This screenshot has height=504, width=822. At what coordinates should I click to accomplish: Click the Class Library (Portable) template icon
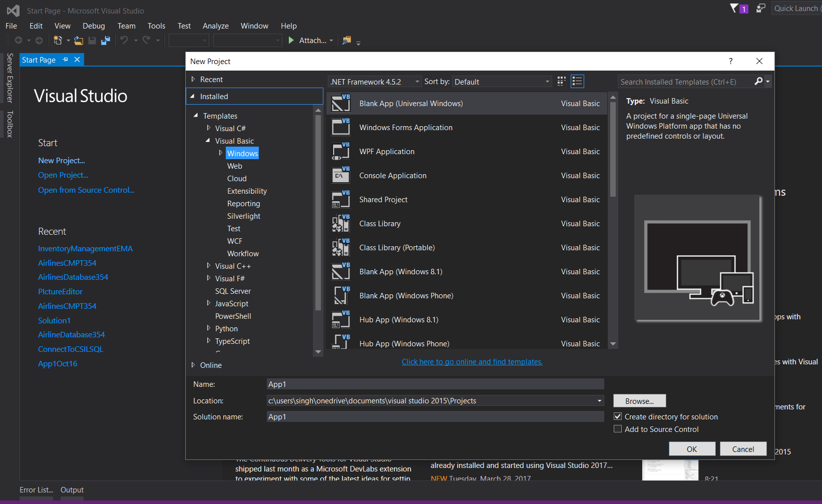click(x=341, y=247)
